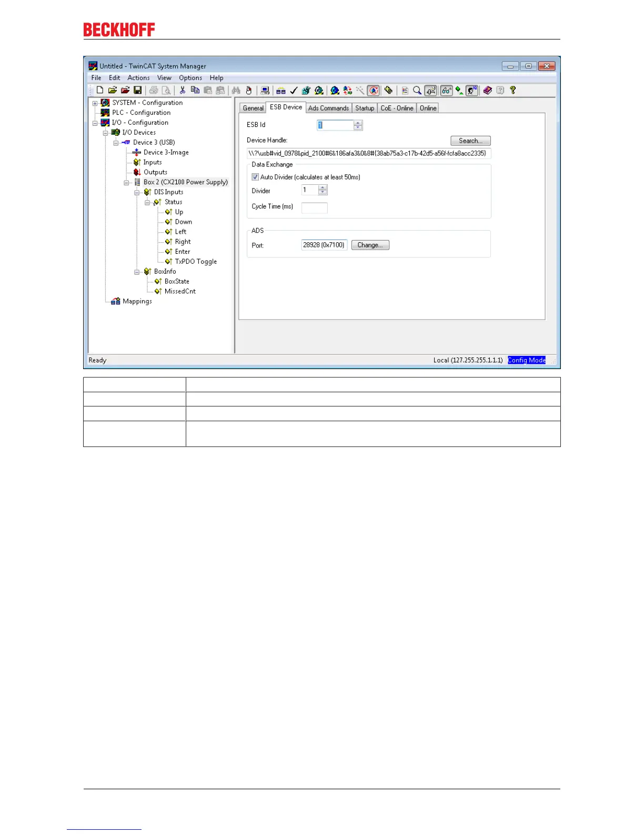Click the Find binoculars toolbar icon

[236, 91]
